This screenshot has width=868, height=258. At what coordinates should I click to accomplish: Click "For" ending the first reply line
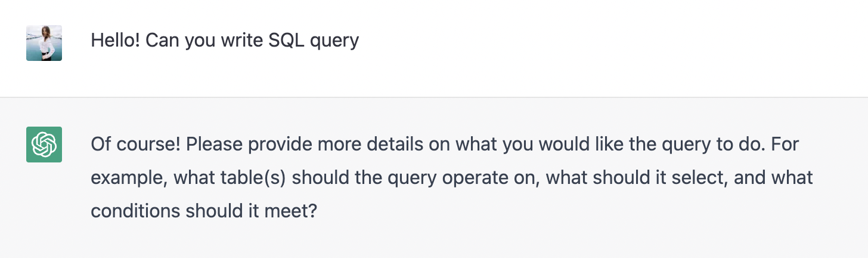tap(784, 145)
